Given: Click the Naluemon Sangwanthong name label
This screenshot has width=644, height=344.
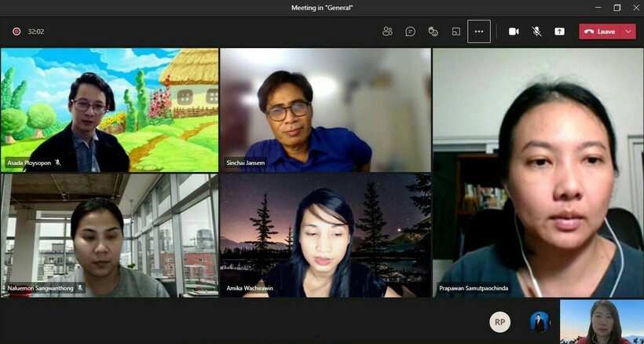Looking at the screenshot, I should [x=40, y=288].
